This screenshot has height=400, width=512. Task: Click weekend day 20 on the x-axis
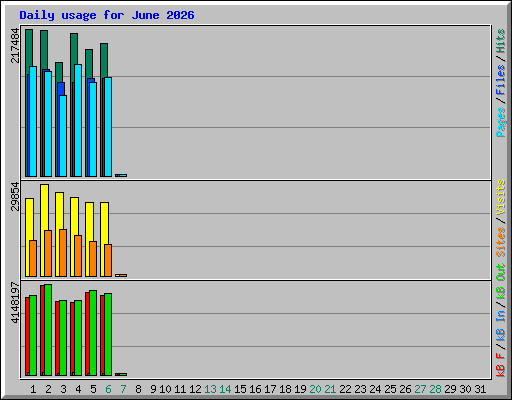315,389
